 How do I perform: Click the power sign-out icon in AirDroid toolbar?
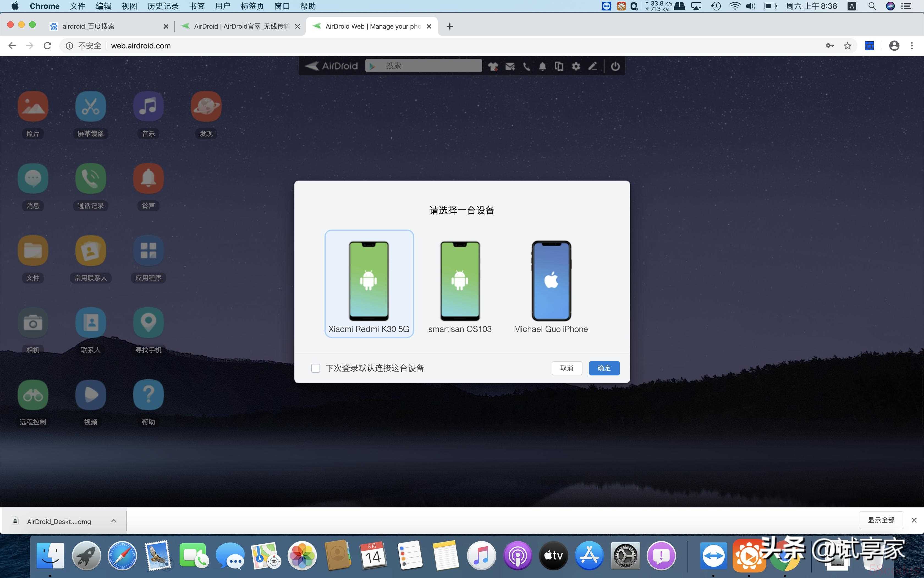coord(615,66)
